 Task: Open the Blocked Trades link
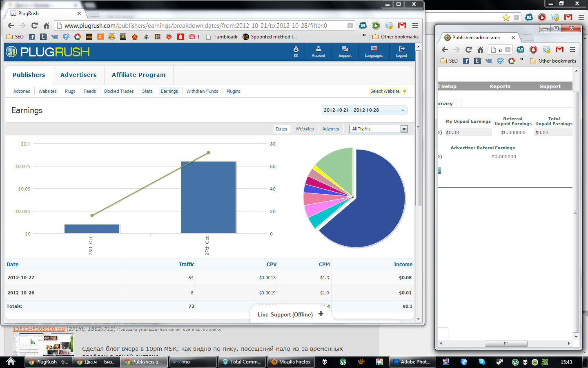[119, 91]
